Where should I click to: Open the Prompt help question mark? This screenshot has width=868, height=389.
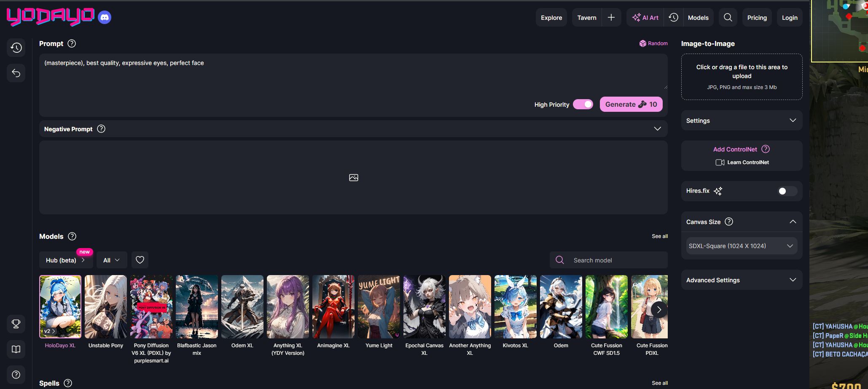point(72,43)
